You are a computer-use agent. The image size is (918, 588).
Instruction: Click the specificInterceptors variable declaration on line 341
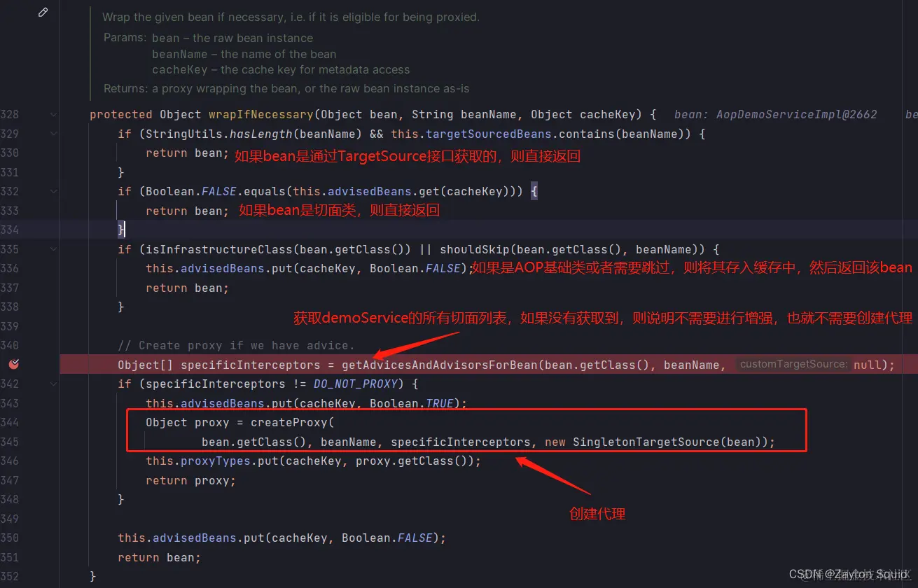pyautogui.click(x=250, y=365)
